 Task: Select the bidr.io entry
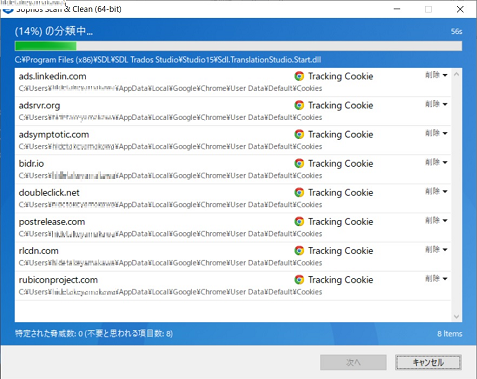[x=233, y=169]
